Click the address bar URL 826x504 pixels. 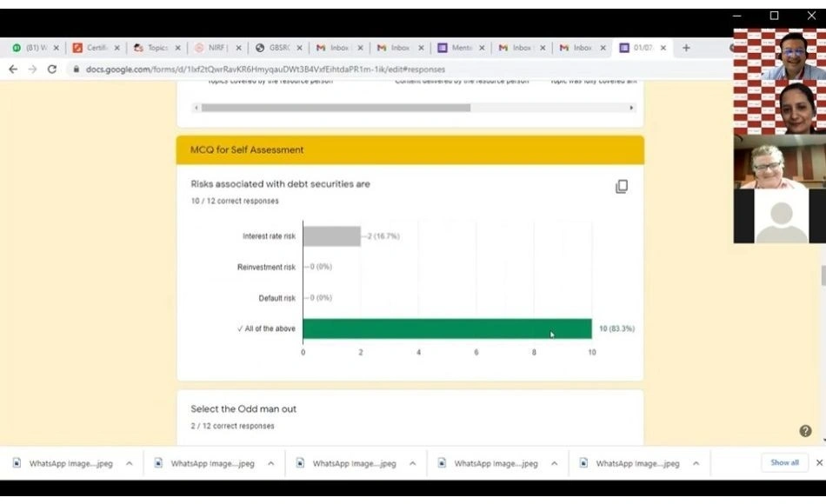[265, 69]
